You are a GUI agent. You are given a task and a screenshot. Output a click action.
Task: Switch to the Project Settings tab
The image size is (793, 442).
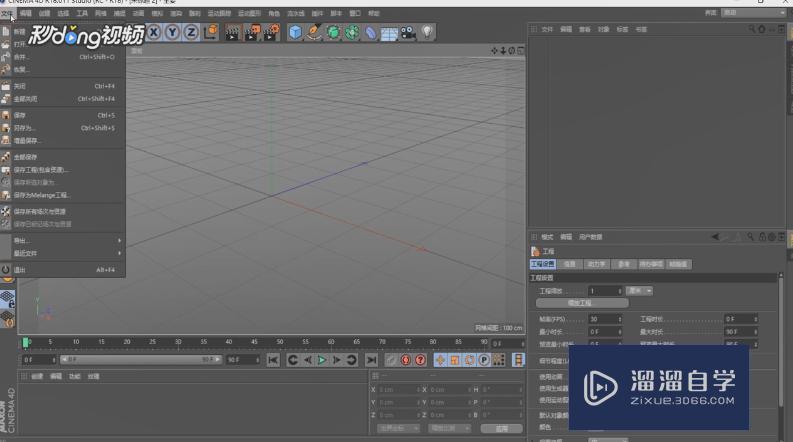(x=543, y=264)
